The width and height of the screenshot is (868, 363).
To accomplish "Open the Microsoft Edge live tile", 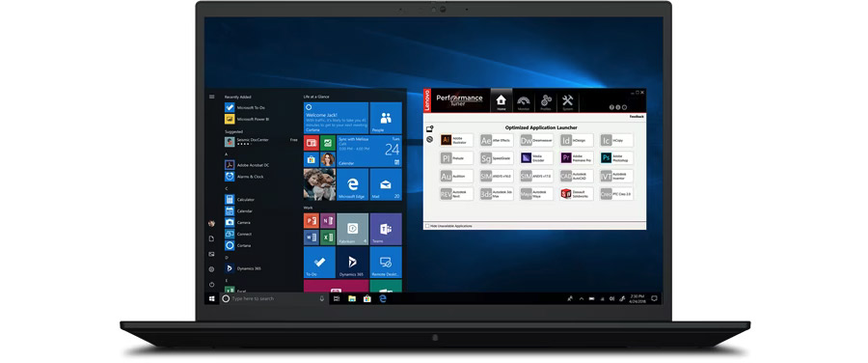I will 353,184.
